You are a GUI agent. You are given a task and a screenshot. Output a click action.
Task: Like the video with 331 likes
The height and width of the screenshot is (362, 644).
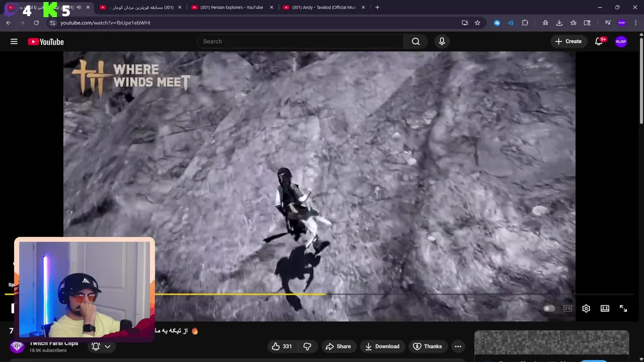coord(282,346)
